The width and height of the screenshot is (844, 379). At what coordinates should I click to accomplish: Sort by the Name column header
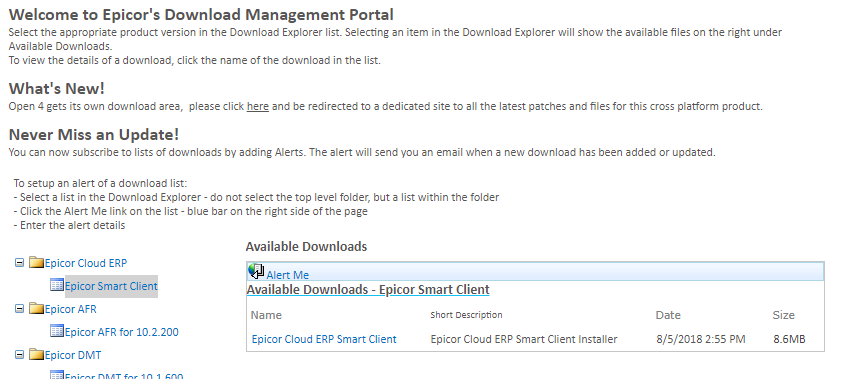(266, 315)
